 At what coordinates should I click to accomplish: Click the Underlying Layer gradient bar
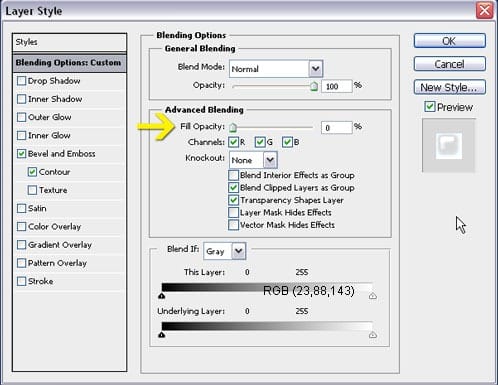click(267, 326)
